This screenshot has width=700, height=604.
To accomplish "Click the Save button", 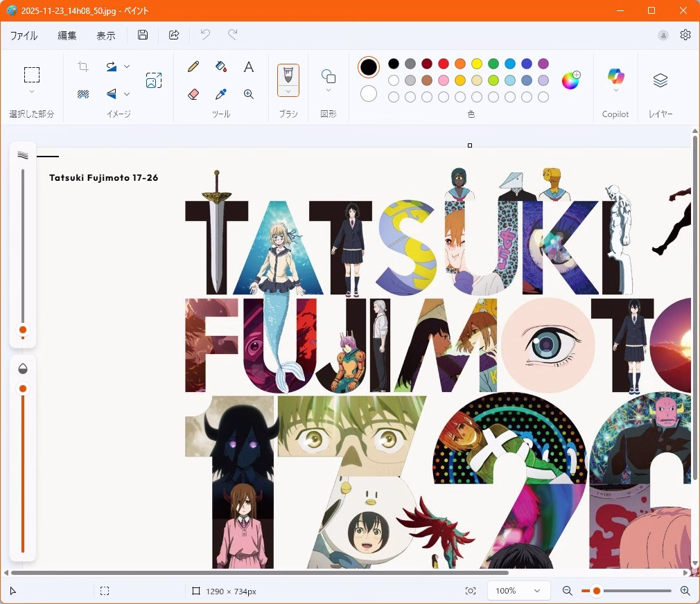I will pyautogui.click(x=143, y=35).
